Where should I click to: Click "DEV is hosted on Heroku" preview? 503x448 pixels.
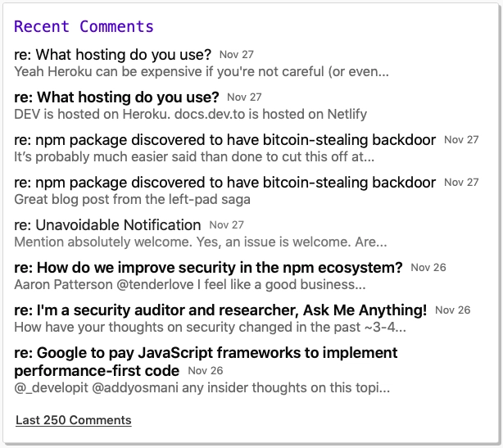[191, 114]
